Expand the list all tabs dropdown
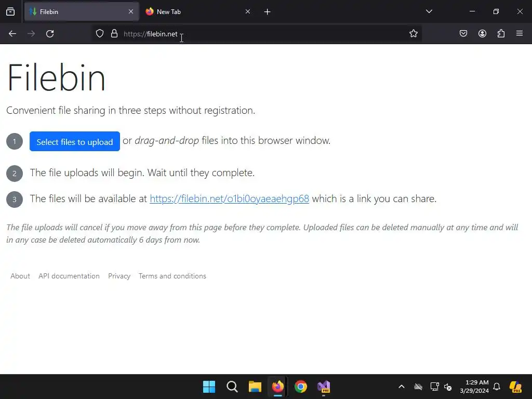The height and width of the screenshot is (399, 532). click(429, 11)
